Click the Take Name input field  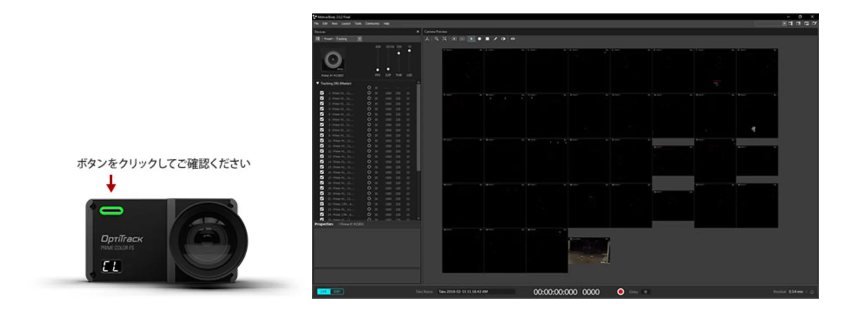476,292
